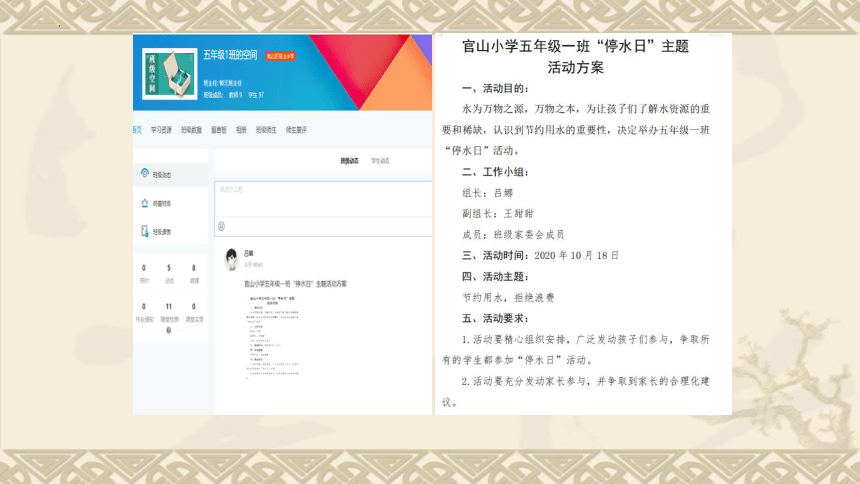Click the heading 二、工作小组

click(x=495, y=172)
